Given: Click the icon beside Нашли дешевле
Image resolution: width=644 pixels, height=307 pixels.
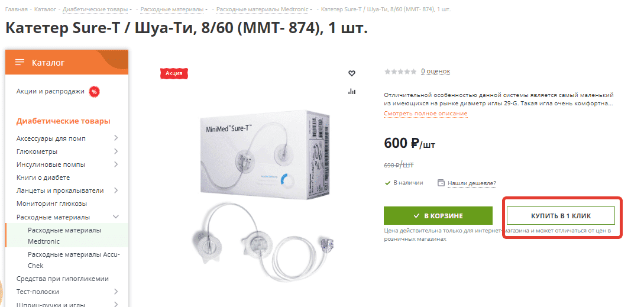Looking at the screenshot, I should click(x=441, y=183).
